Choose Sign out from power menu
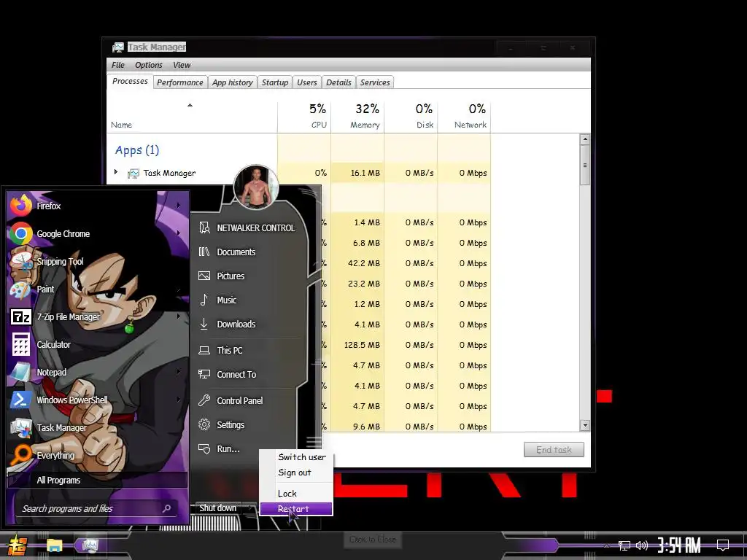The height and width of the screenshot is (560, 747). 296,472
